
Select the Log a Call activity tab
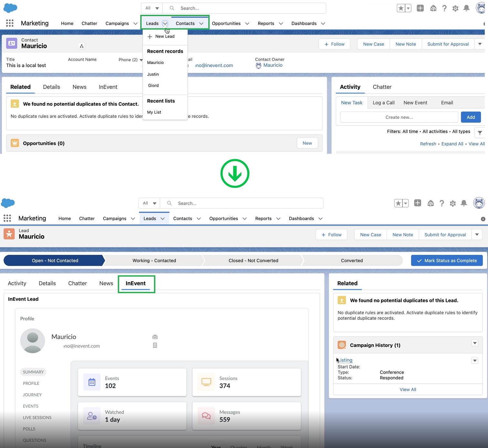pyautogui.click(x=384, y=103)
